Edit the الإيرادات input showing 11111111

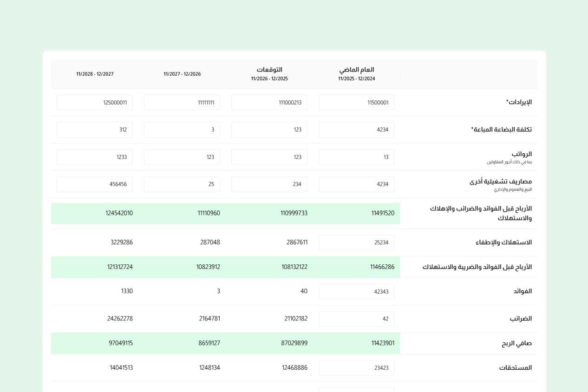coord(182,103)
